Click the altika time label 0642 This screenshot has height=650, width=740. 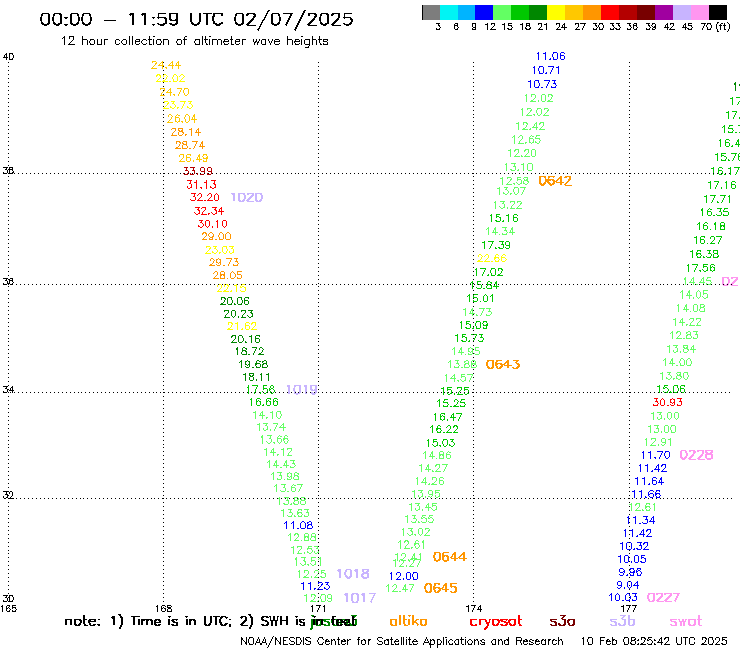555,181
